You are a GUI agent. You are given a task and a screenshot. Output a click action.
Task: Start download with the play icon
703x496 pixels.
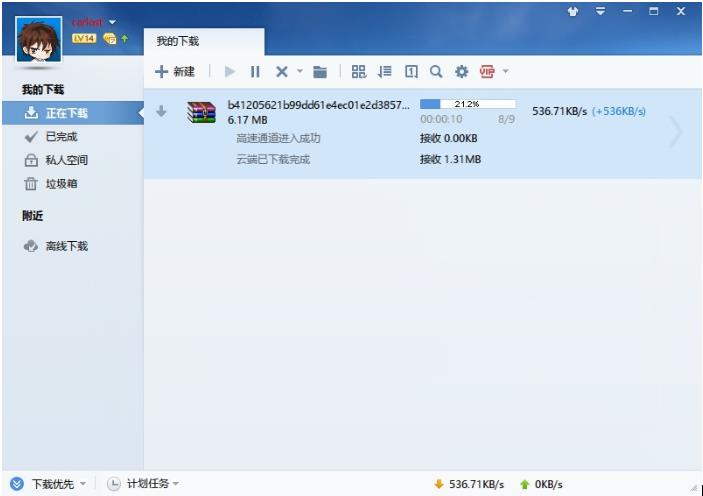[x=230, y=72]
